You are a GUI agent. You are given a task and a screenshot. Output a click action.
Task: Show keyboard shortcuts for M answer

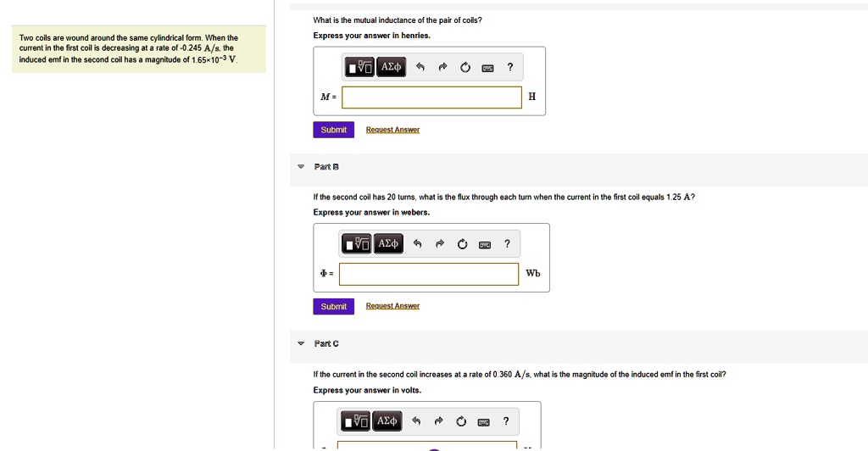487,67
